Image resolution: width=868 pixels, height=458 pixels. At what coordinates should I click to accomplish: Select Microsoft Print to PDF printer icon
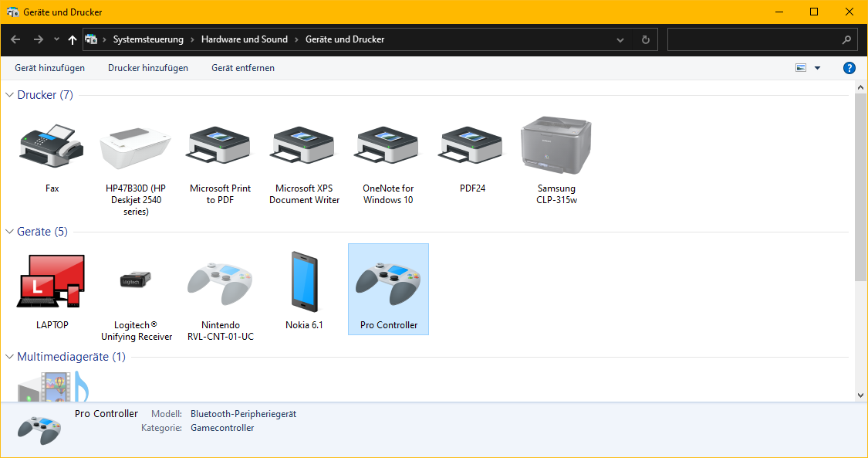tap(220, 146)
